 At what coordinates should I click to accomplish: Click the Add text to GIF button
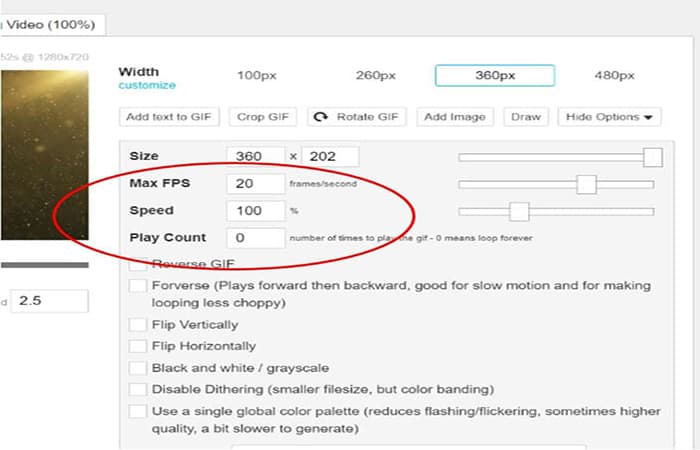pyautogui.click(x=171, y=117)
